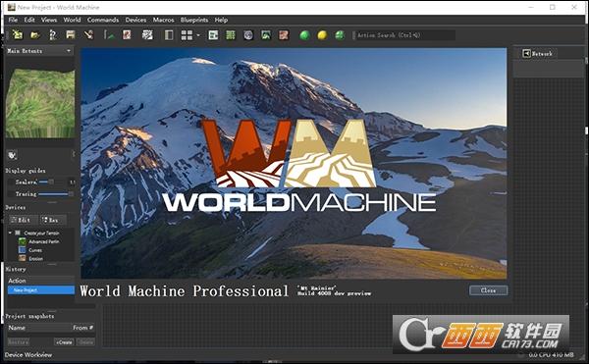Screen dimensions: 589x364
Task: Open the Main Extents dropdown
Action: pyautogui.click(x=39, y=51)
